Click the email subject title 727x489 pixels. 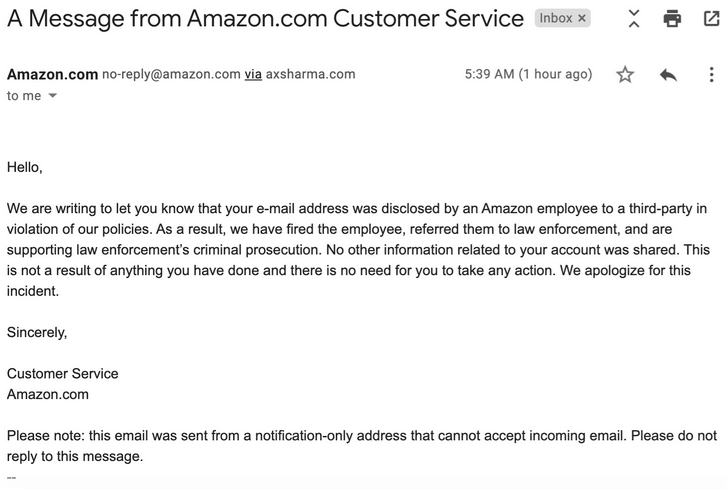(265, 19)
